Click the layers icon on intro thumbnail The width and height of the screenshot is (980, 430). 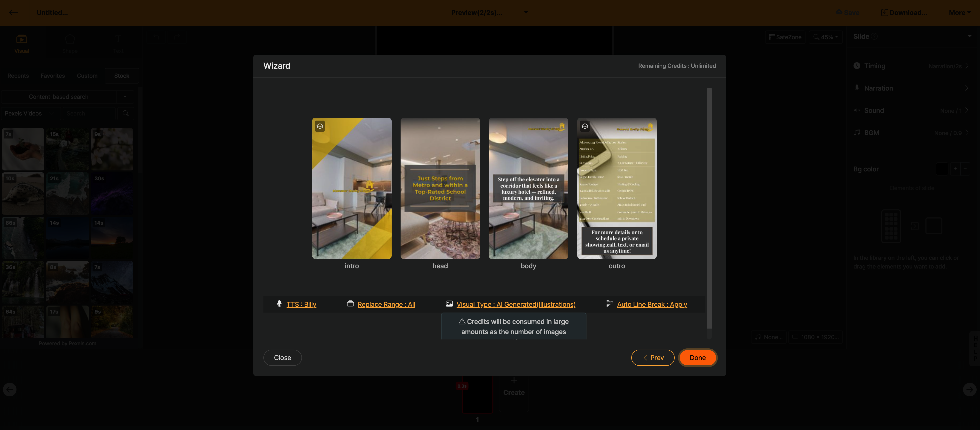pos(320,126)
